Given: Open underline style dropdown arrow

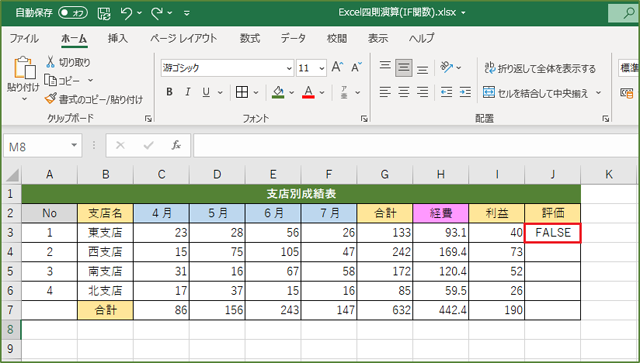Looking at the screenshot, I should 220,93.
